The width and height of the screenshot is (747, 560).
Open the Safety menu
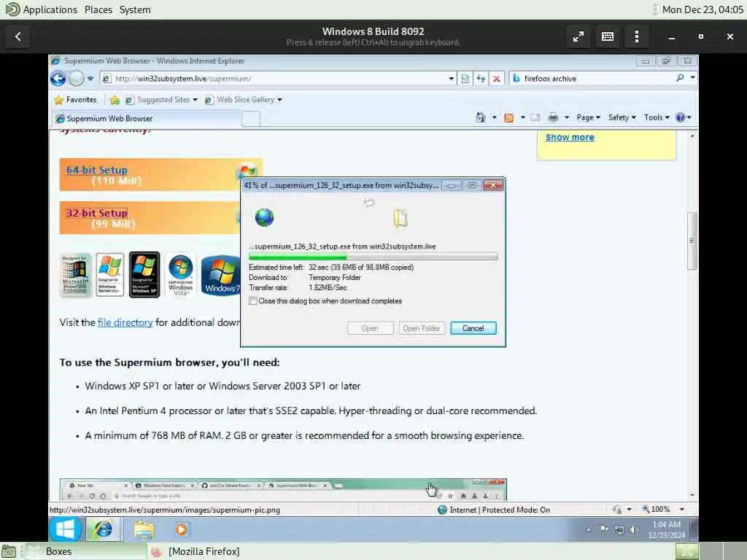tap(622, 117)
